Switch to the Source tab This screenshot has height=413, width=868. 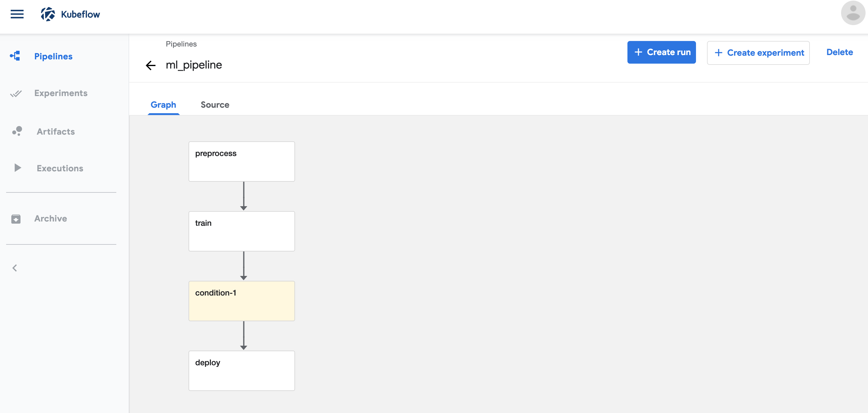tap(215, 105)
